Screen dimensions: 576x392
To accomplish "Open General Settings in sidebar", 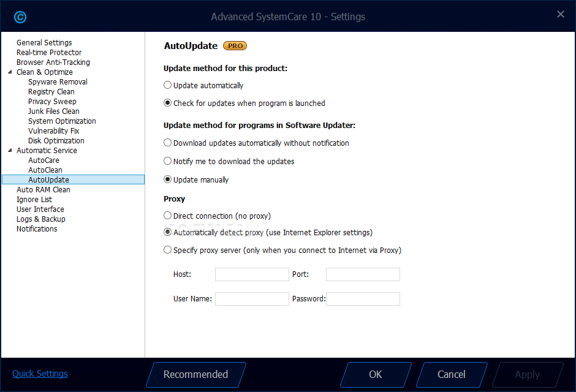I will 44,43.
